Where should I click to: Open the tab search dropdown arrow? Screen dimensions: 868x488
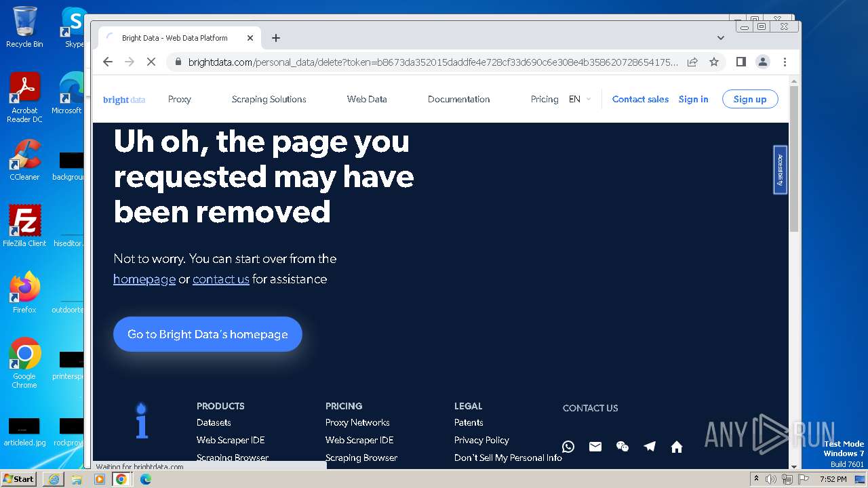pos(721,38)
